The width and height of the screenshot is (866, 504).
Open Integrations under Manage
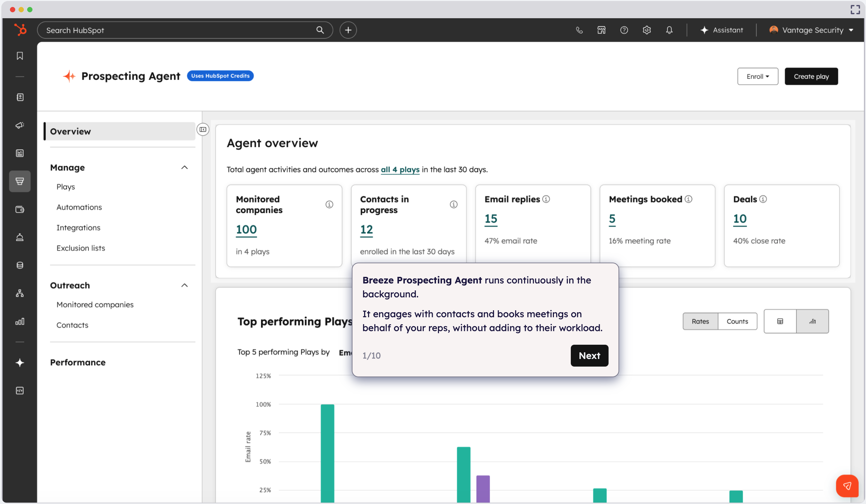[x=79, y=228]
